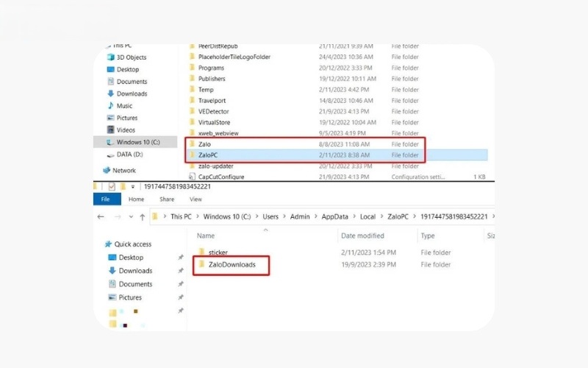The image size is (588, 368).
Task: Click the ZaloDownloads folder icon
Action: [x=201, y=264]
